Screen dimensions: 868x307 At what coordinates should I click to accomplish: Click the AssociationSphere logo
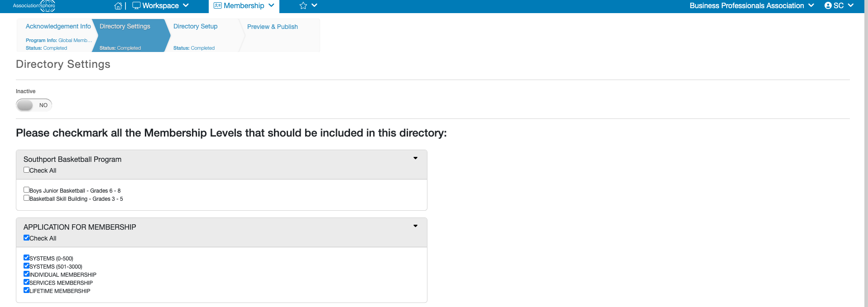[x=34, y=6]
